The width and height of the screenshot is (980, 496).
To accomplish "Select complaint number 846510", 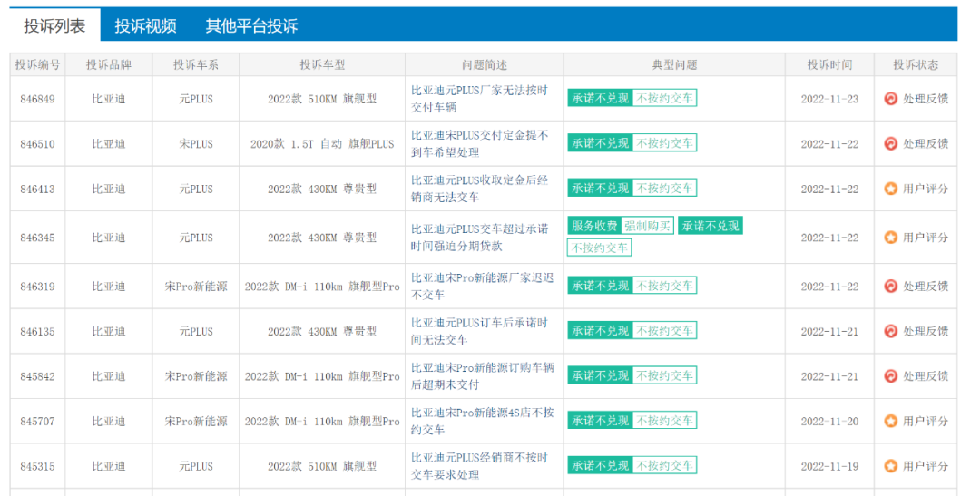I will point(37,143).
